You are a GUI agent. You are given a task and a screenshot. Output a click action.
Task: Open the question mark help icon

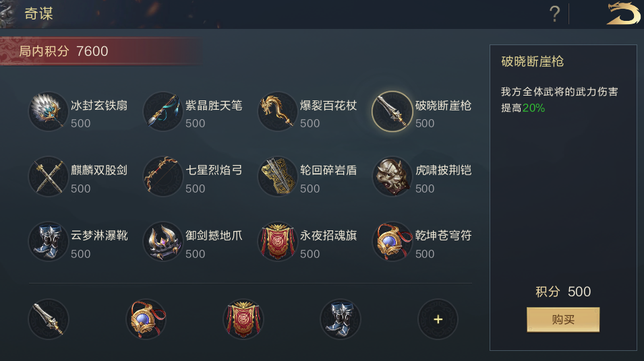554,14
